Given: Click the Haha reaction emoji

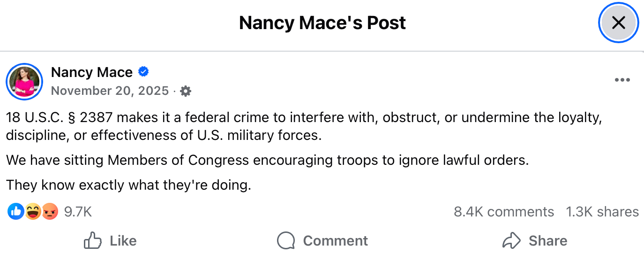Looking at the screenshot, I should [x=33, y=212].
